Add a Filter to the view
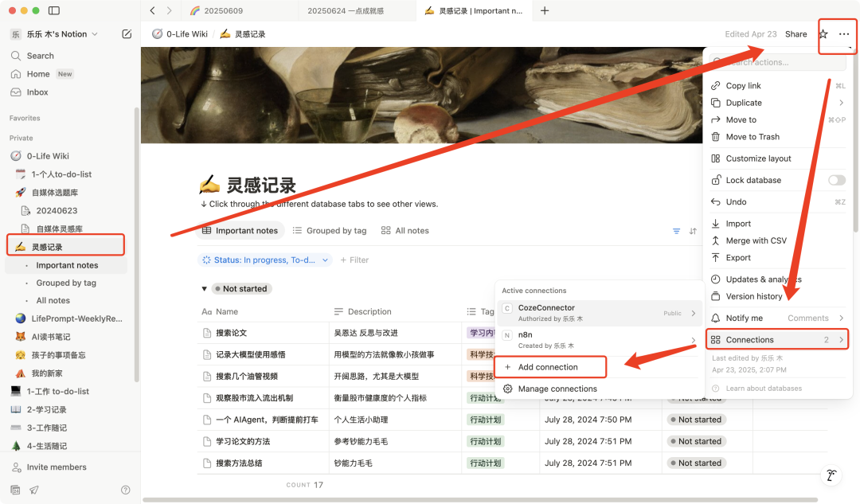Image resolution: width=860 pixels, height=504 pixels. (354, 260)
